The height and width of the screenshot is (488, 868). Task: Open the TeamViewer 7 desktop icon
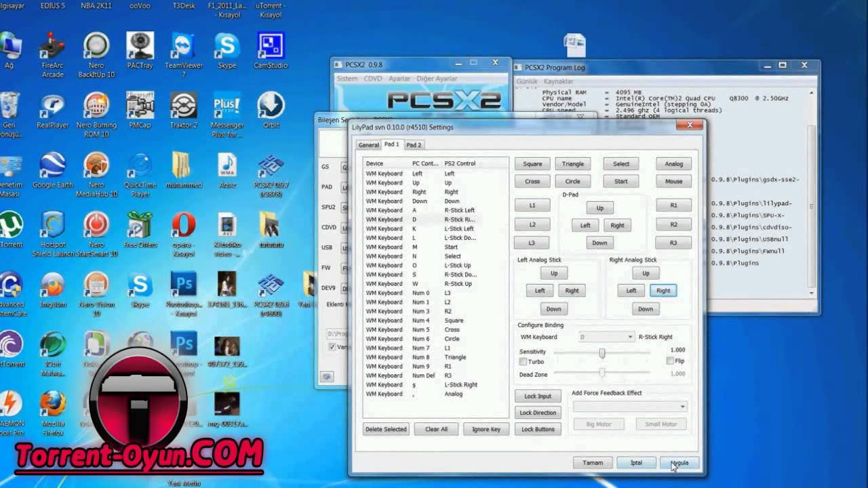[x=184, y=54]
